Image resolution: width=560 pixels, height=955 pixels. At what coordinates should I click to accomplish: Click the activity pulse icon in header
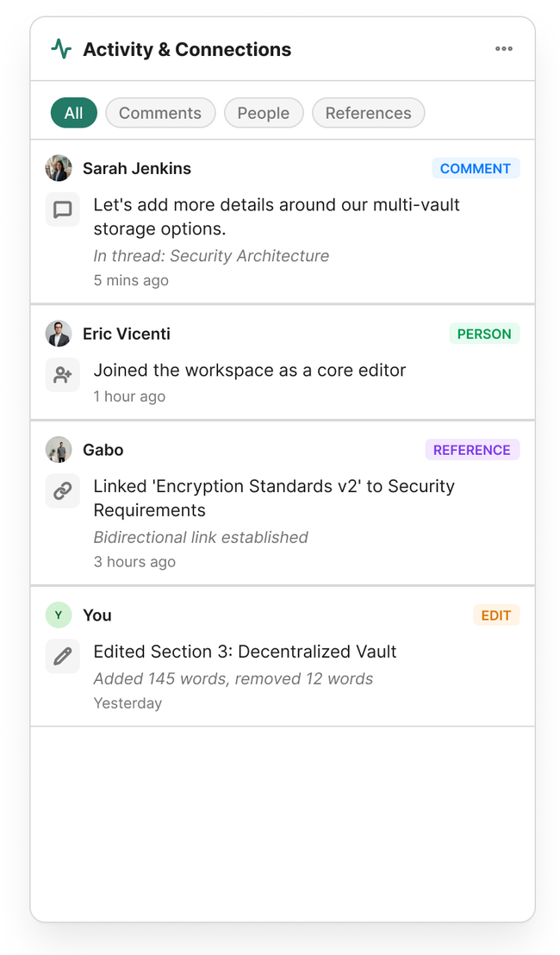[61, 49]
